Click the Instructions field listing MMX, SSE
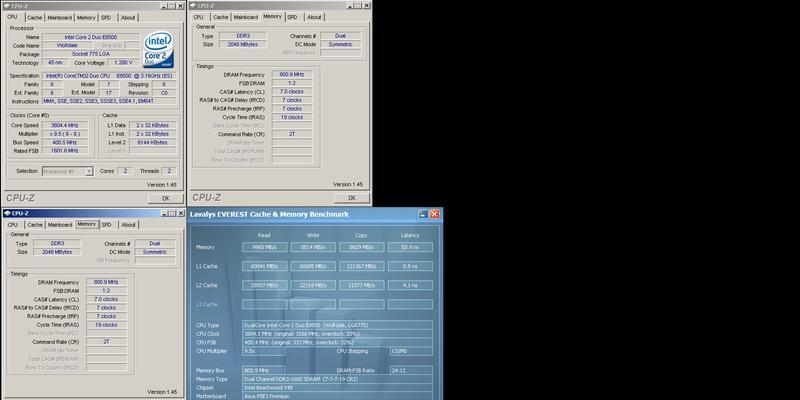Screen dimensions: 800x400 click(109, 101)
